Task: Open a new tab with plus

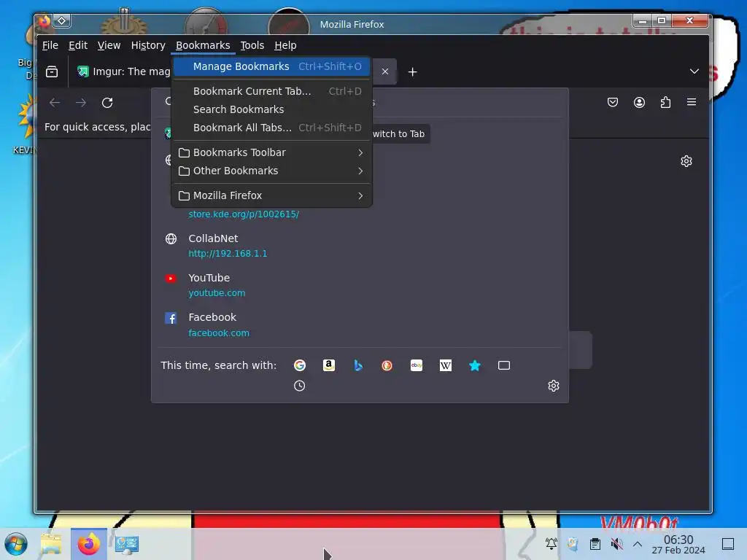Action: 413,72
